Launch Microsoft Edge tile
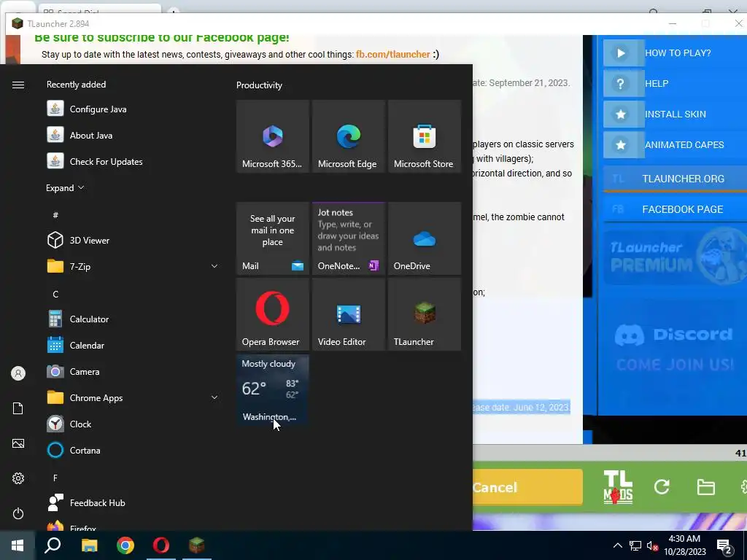This screenshot has height=560, width=747. coord(348,136)
